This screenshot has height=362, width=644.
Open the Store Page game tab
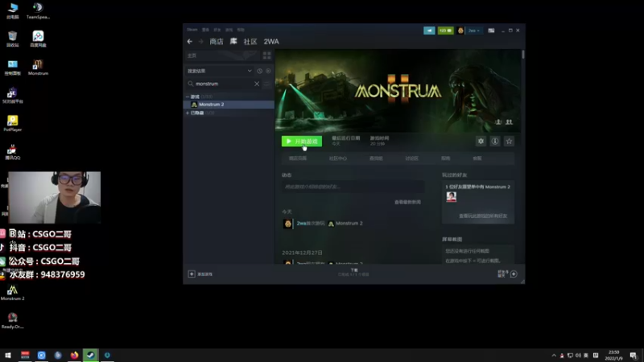[x=298, y=158]
